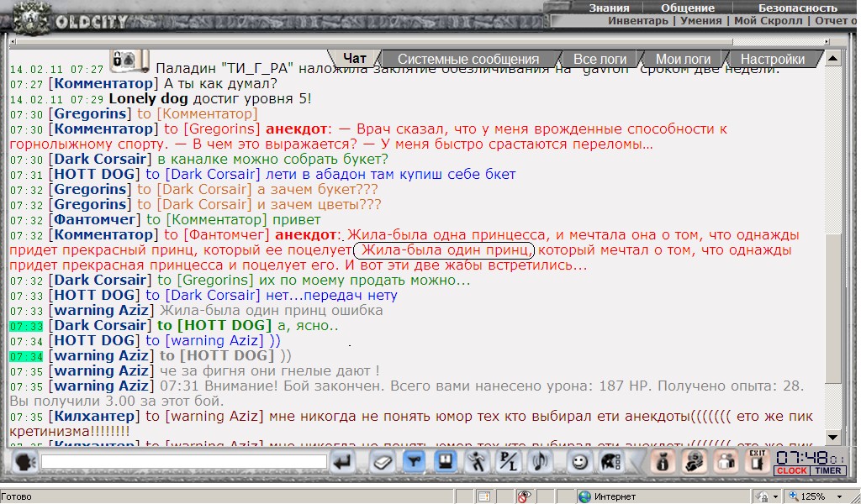The image size is (861, 504).
Task: Open the Настройки tab
Action: tap(773, 60)
